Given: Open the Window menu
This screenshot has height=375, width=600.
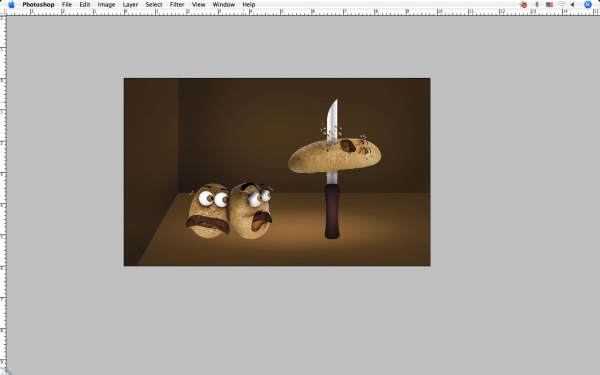Looking at the screenshot, I should click(223, 5).
